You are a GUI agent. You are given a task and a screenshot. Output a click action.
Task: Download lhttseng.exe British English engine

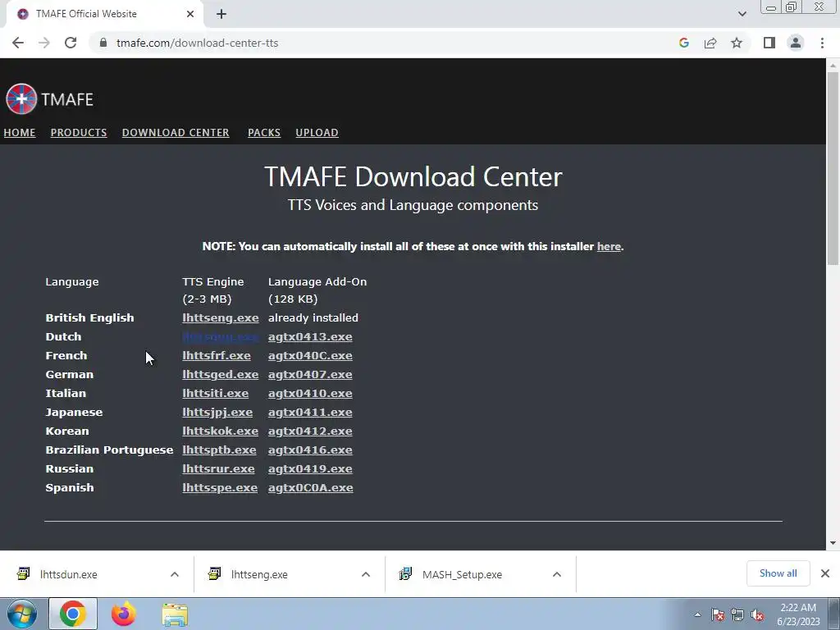[x=220, y=317]
